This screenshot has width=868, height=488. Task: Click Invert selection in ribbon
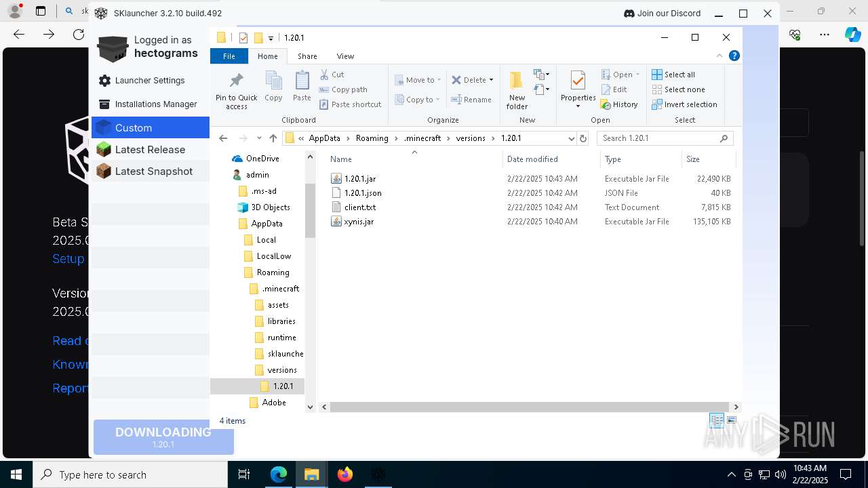pos(684,104)
